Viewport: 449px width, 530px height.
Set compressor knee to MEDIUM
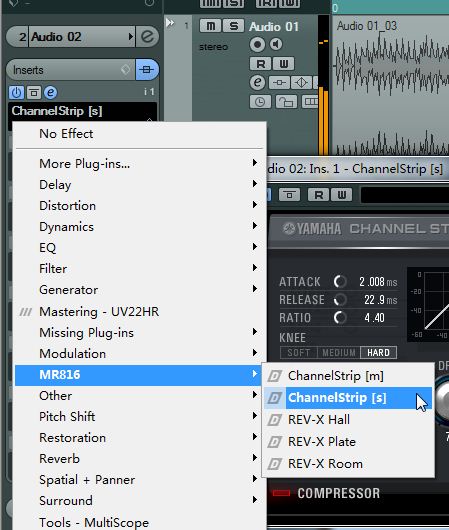point(339,353)
